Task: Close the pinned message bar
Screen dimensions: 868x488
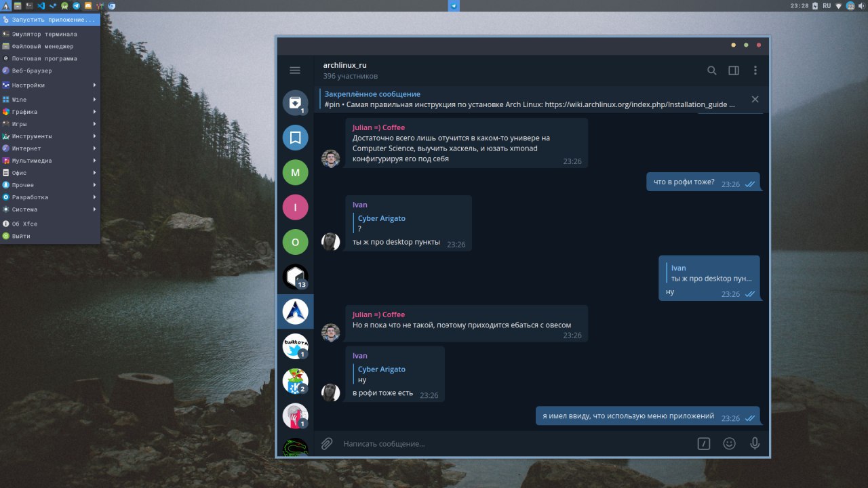Action: coord(755,99)
